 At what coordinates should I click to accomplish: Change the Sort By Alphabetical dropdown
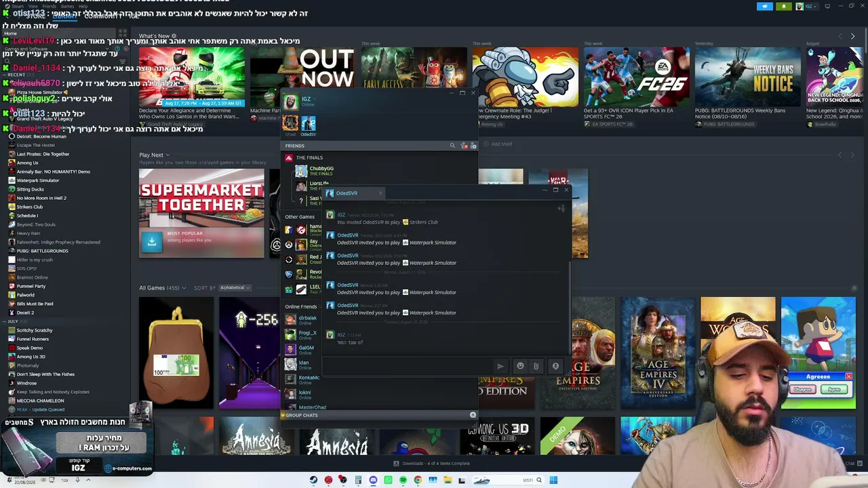[x=235, y=288]
